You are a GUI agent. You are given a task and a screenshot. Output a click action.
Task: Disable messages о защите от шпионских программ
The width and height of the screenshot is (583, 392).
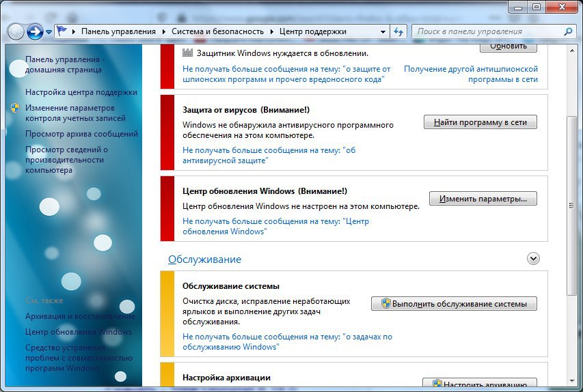tap(286, 74)
